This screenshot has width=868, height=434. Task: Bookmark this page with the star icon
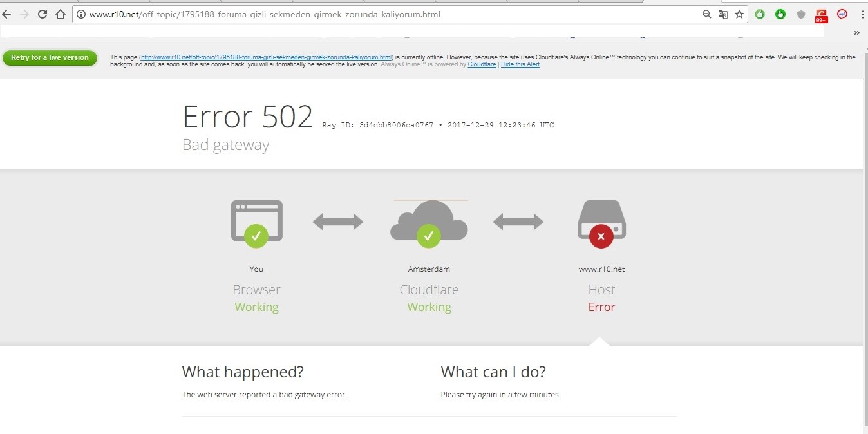click(739, 14)
